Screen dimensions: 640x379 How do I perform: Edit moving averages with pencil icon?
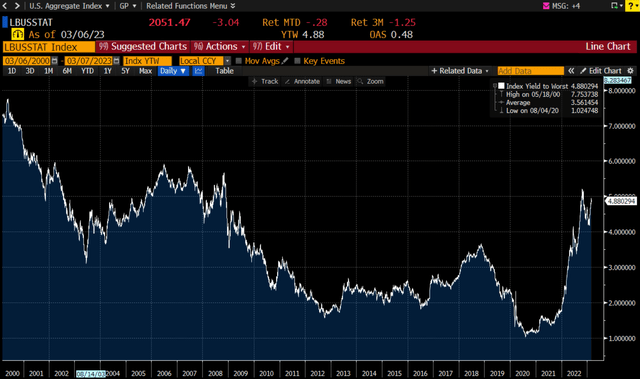(x=285, y=61)
